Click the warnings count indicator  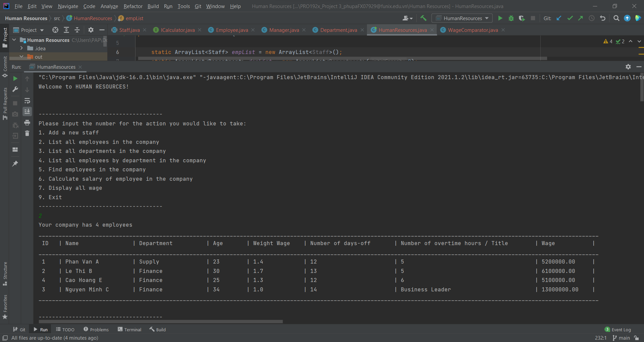(x=608, y=41)
